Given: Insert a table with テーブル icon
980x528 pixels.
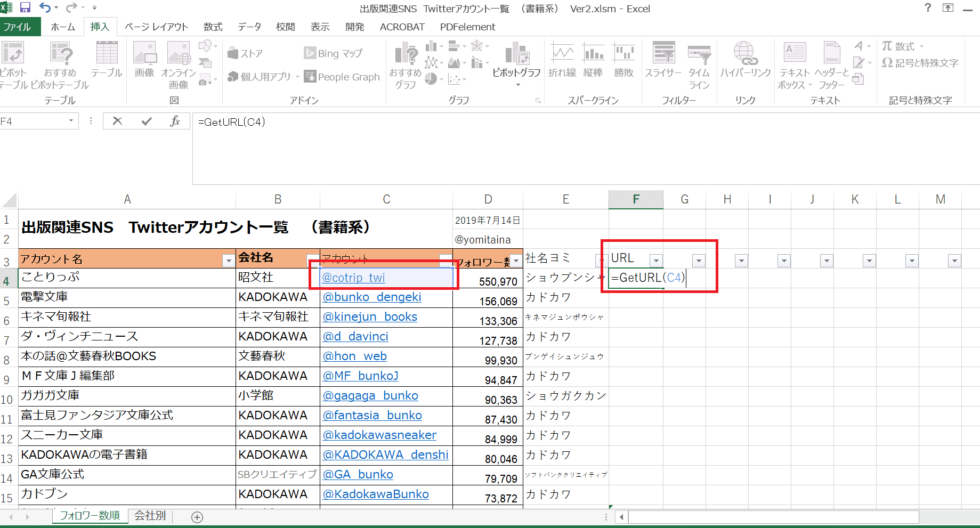Looking at the screenshot, I should click(x=107, y=60).
